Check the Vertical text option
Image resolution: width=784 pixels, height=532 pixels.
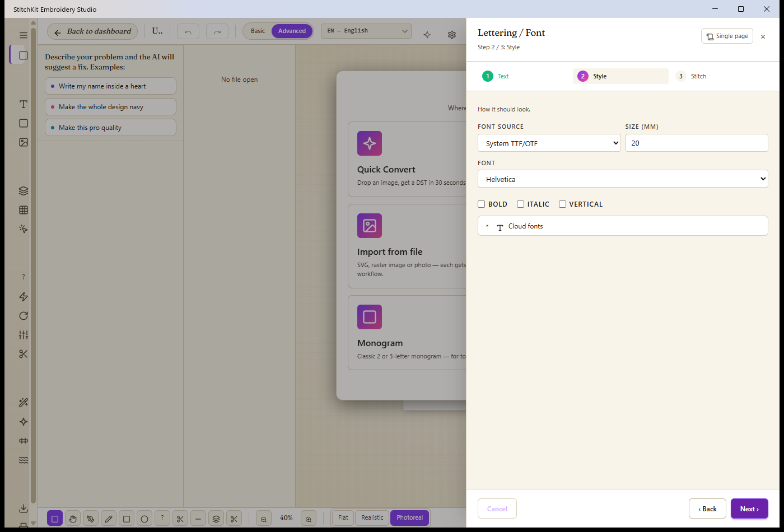click(x=562, y=204)
